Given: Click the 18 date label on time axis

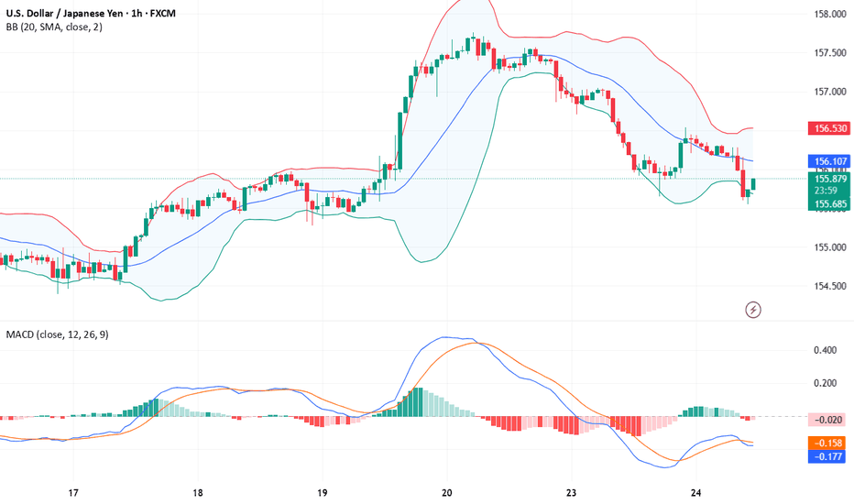Looking at the screenshot, I should pyautogui.click(x=198, y=492).
